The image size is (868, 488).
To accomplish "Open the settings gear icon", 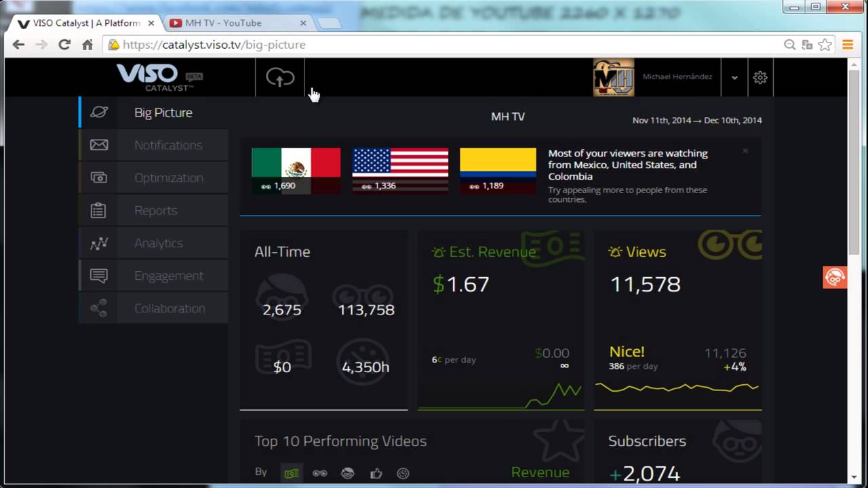I will (x=760, y=77).
